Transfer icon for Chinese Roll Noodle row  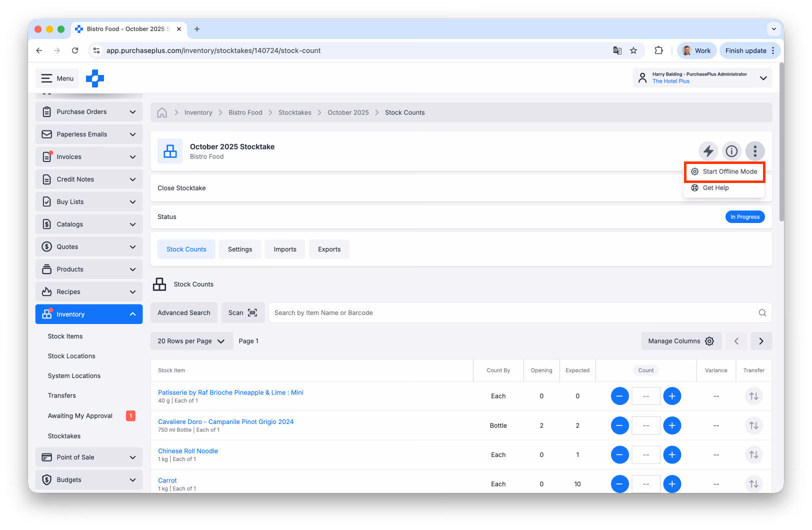[x=754, y=454]
